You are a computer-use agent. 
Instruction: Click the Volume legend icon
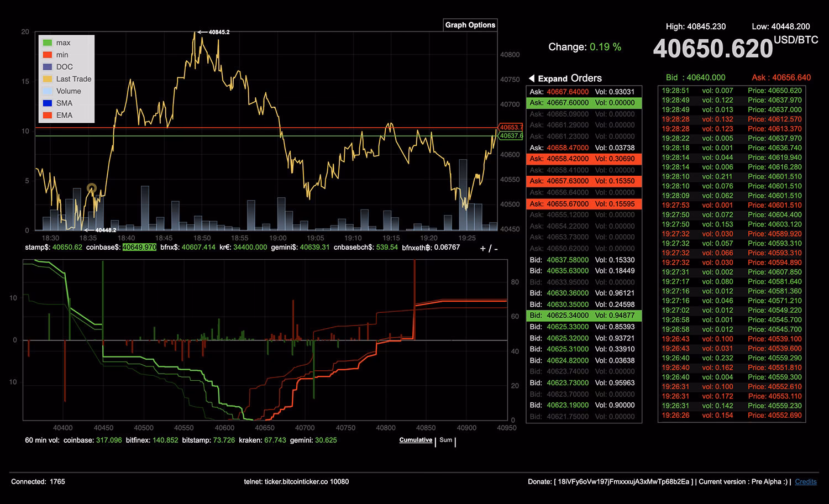(48, 91)
